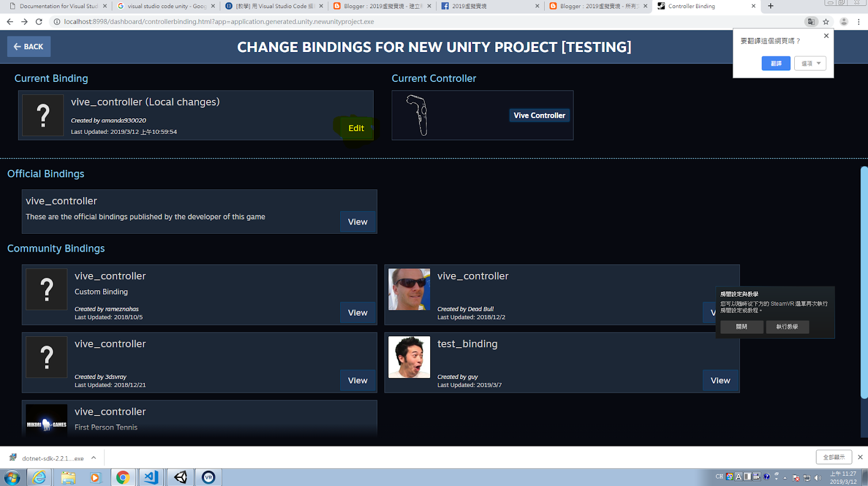The width and height of the screenshot is (868, 486).
Task: Click the Chrome taskbar icon
Action: coord(123,477)
